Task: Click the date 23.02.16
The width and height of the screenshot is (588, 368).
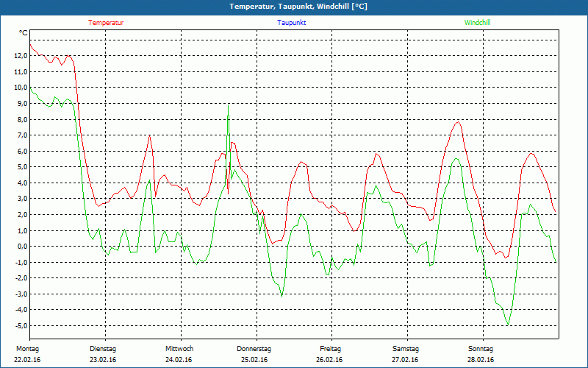Action: 103,360
